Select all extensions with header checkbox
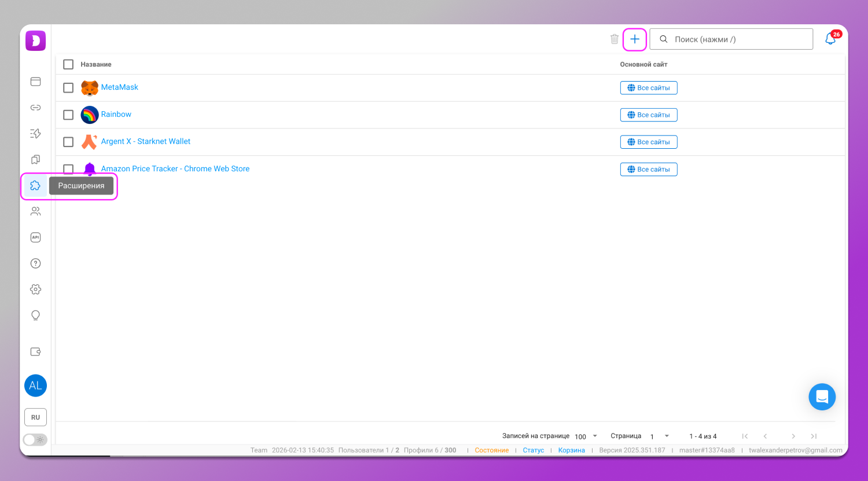Viewport: 868px width, 481px height. 68,64
